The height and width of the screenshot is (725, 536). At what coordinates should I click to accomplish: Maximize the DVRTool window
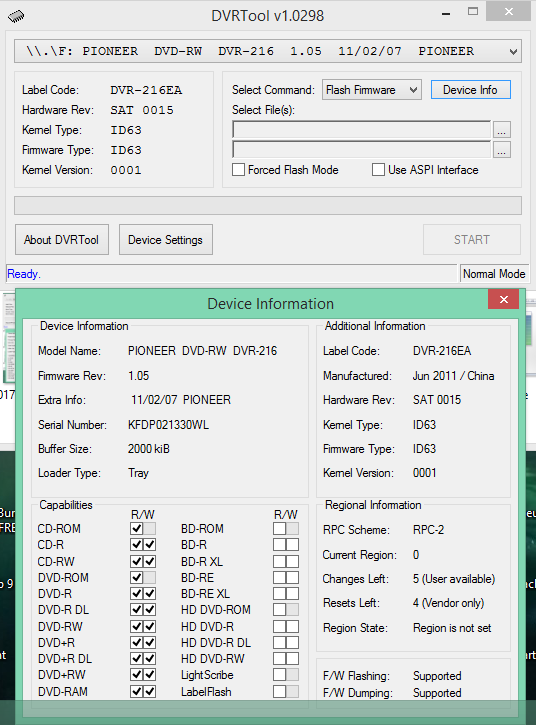click(473, 12)
